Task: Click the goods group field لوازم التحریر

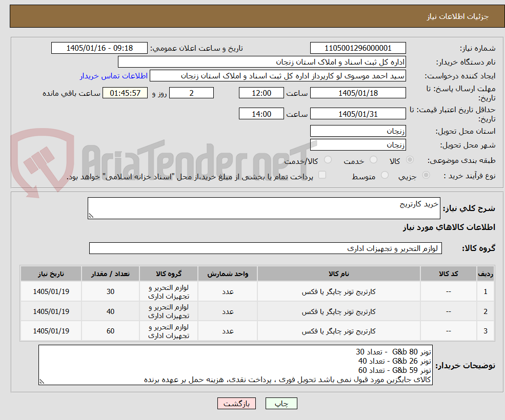Action: click(x=266, y=248)
